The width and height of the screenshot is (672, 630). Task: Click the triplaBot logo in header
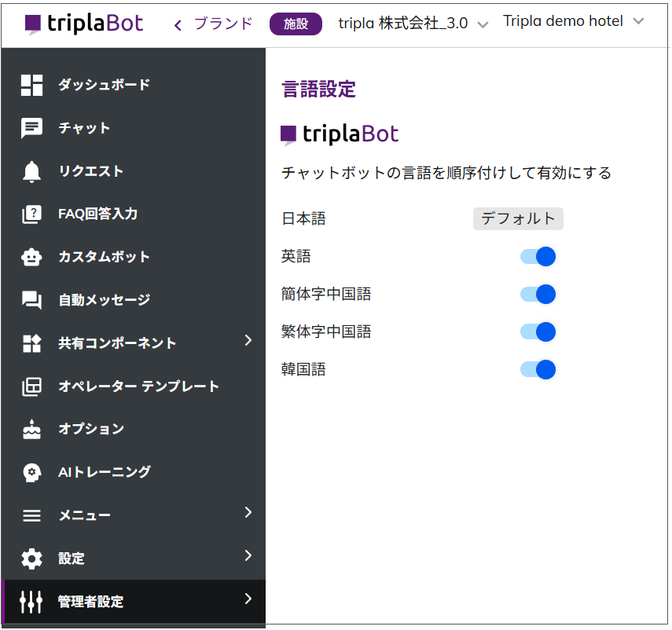tap(83, 24)
